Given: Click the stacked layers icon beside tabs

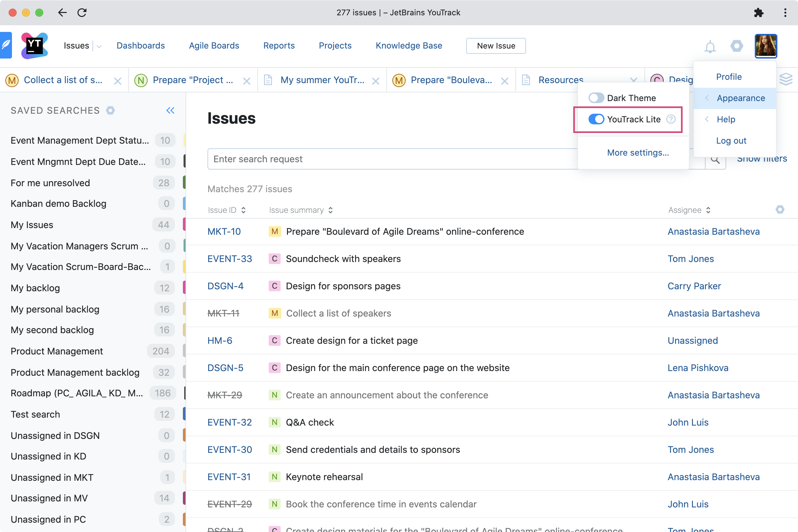Looking at the screenshot, I should 786,80.
